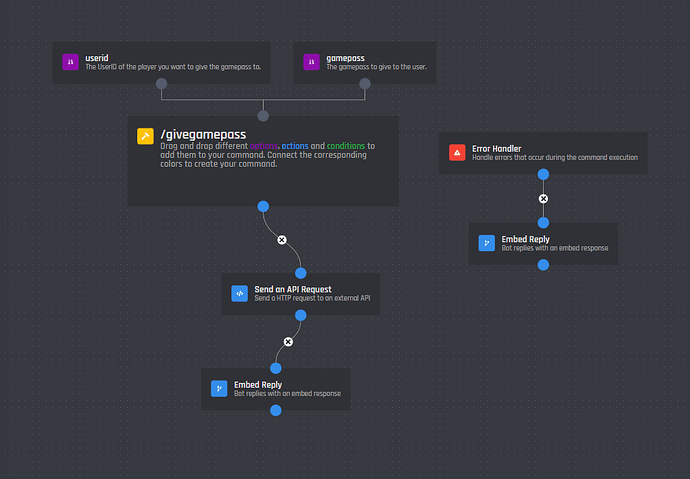This screenshot has height=479, width=690.
Task: Click the purple 'options' word in description
Action: 264,146
